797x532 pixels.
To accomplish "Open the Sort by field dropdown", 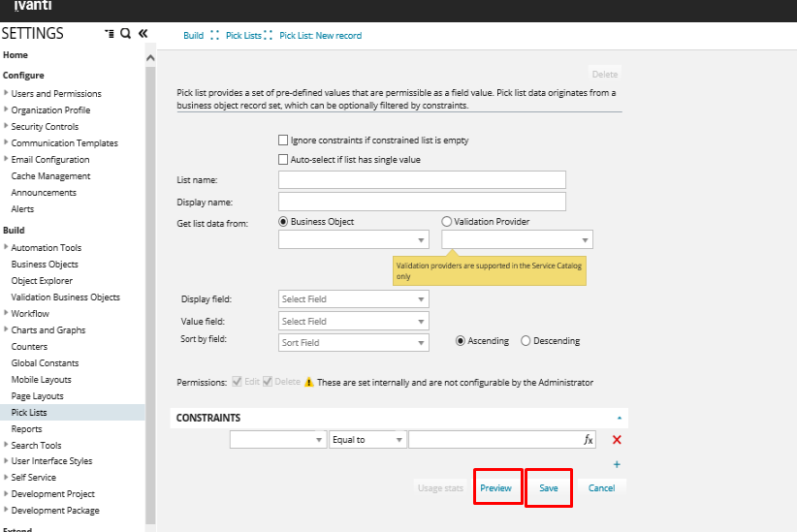I will [353, 343].
